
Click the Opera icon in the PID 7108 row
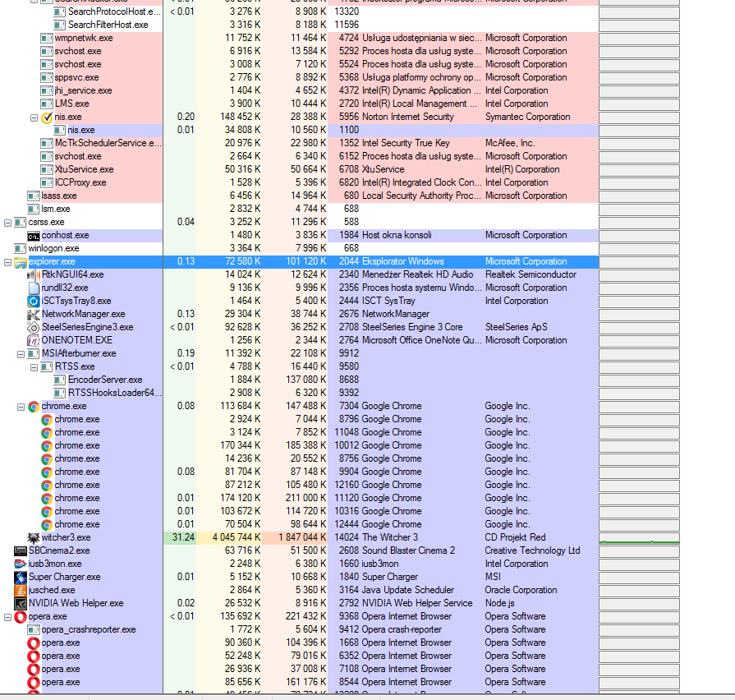(34, 669)
